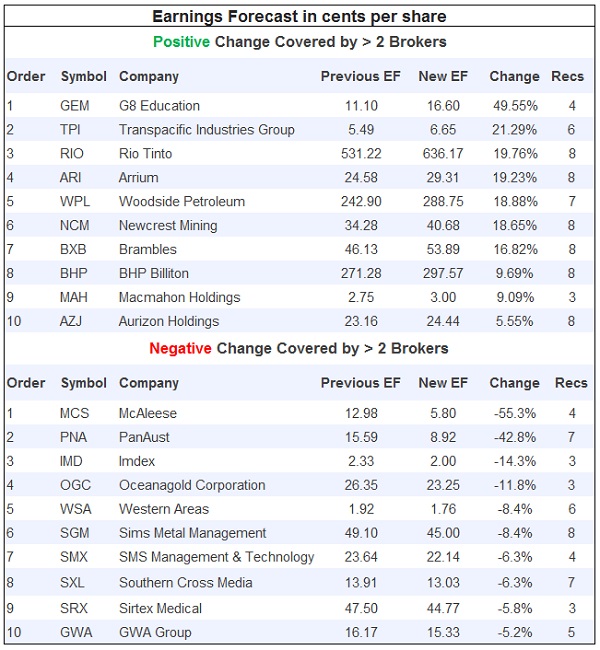Click the Oceanagold Corporation company name
This screenshot has width=600, height=650.
tap(192, 485)
